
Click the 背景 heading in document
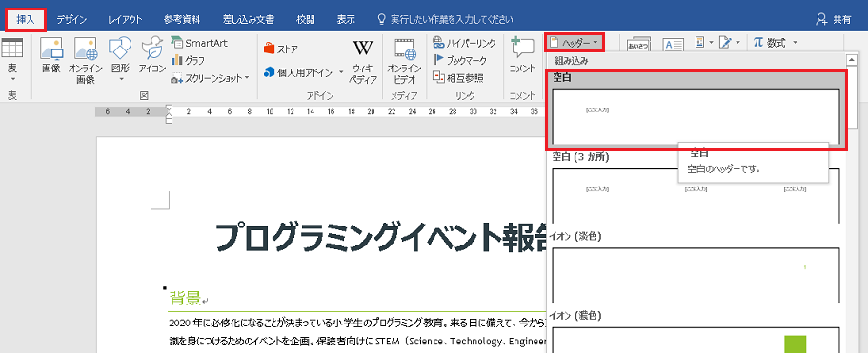pos(184,300)
